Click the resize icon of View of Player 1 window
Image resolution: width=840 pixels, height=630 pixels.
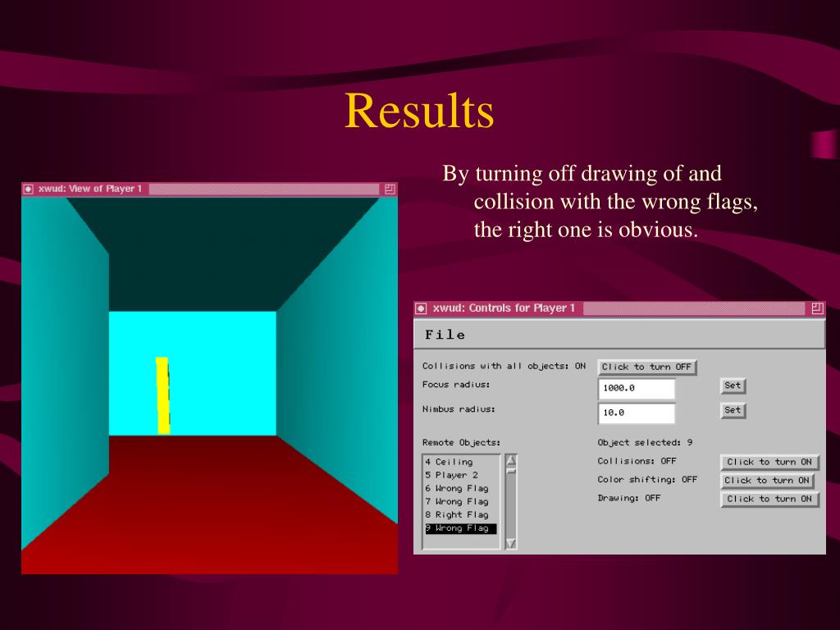(390, 189)
